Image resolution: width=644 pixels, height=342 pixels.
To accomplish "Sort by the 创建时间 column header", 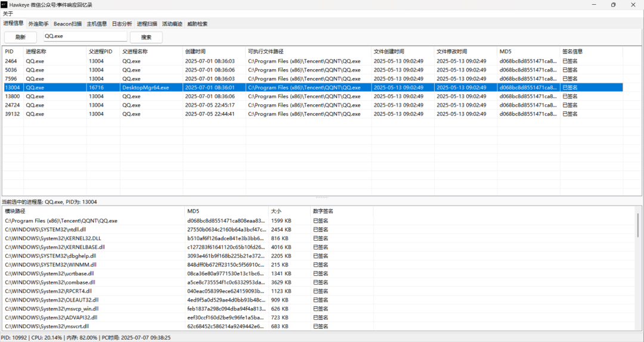I will [214, 51].
